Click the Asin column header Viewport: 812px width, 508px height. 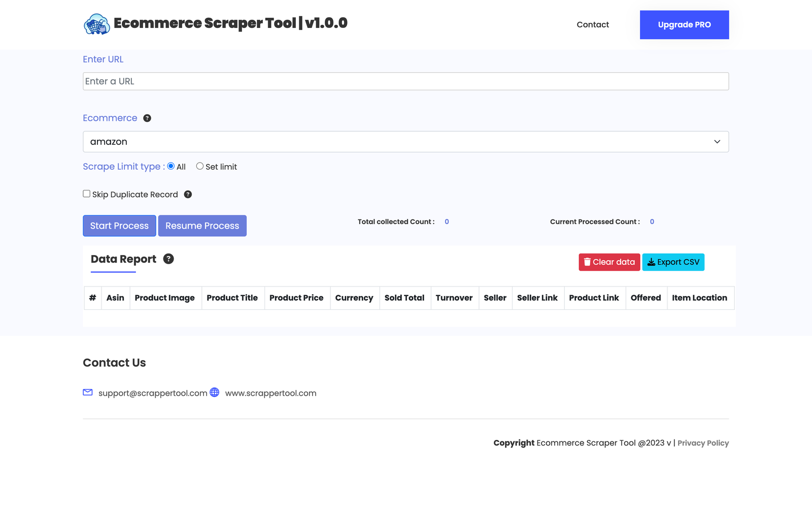pos(115,298)
